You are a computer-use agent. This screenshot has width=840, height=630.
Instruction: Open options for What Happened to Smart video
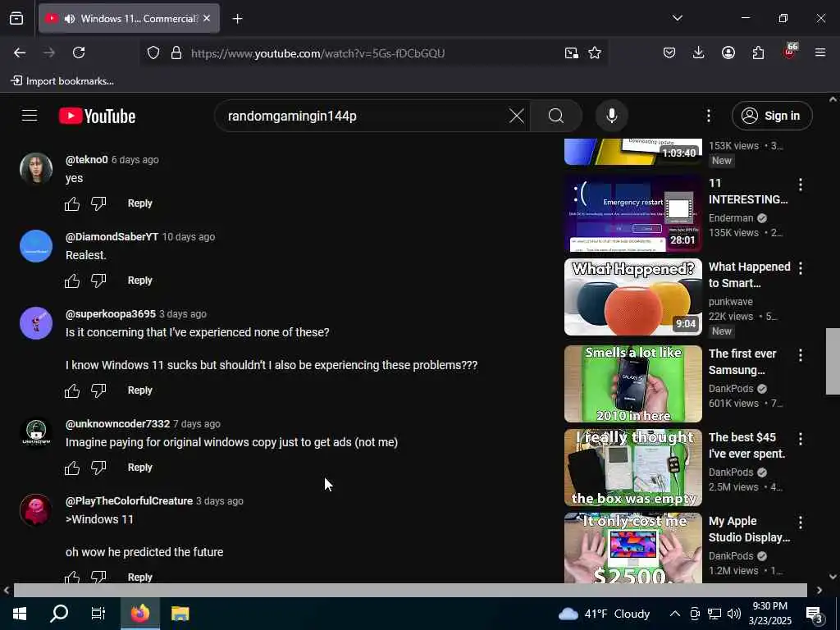tap(801, 268)
